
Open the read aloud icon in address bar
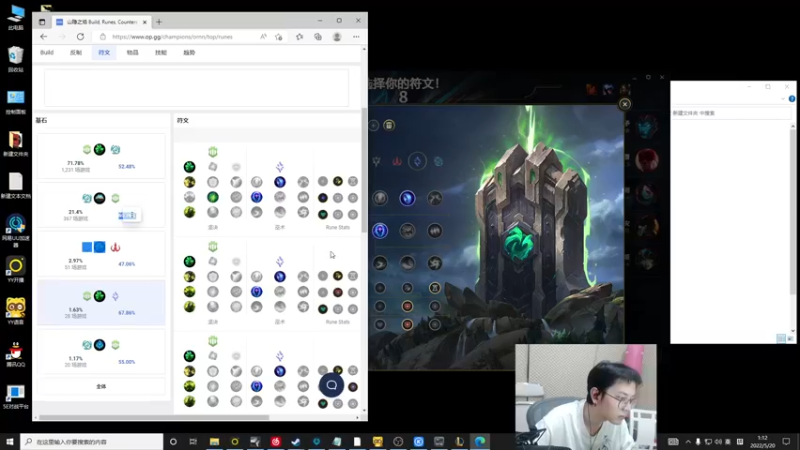coord(263,37)
